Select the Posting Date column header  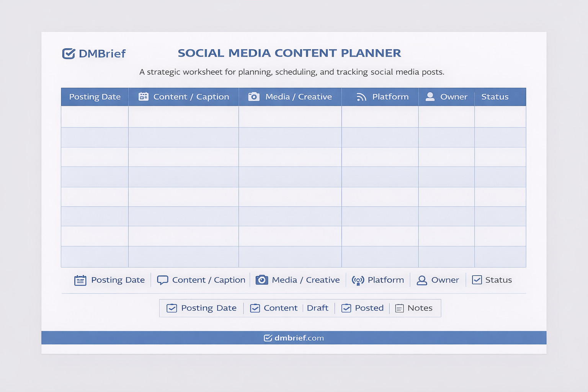95,97
